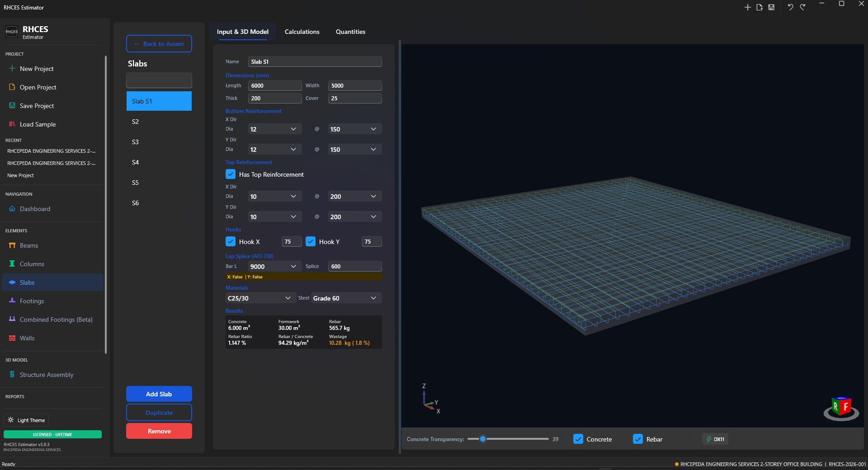The image size is (868, 470).
Task: Click Hook X value field 75
Action: [292, 242]
